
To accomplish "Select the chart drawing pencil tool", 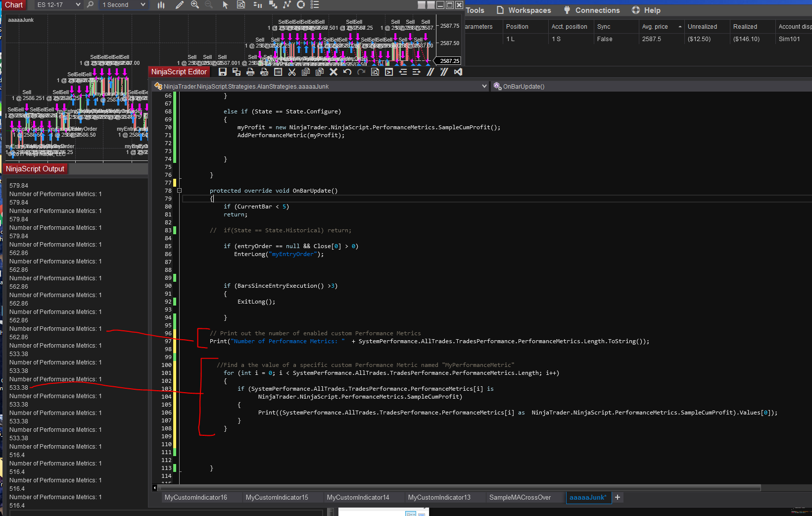I will (180, 4).
